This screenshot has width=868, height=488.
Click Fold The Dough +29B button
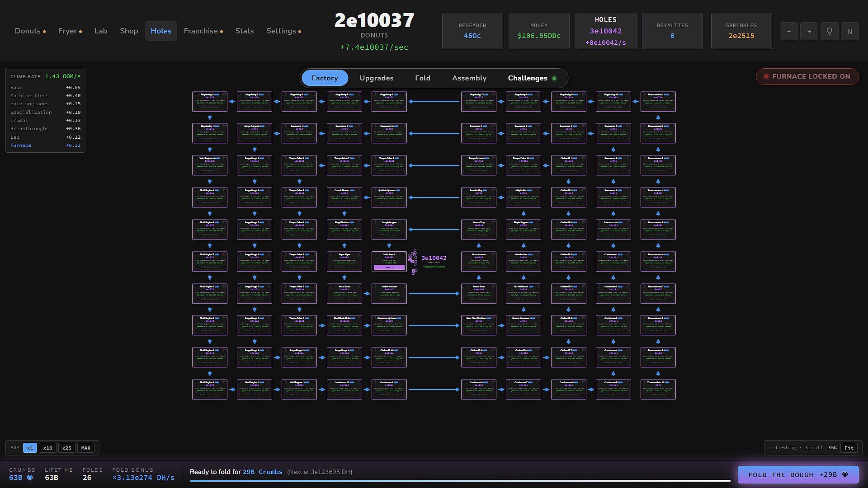[x=798, y=474]
